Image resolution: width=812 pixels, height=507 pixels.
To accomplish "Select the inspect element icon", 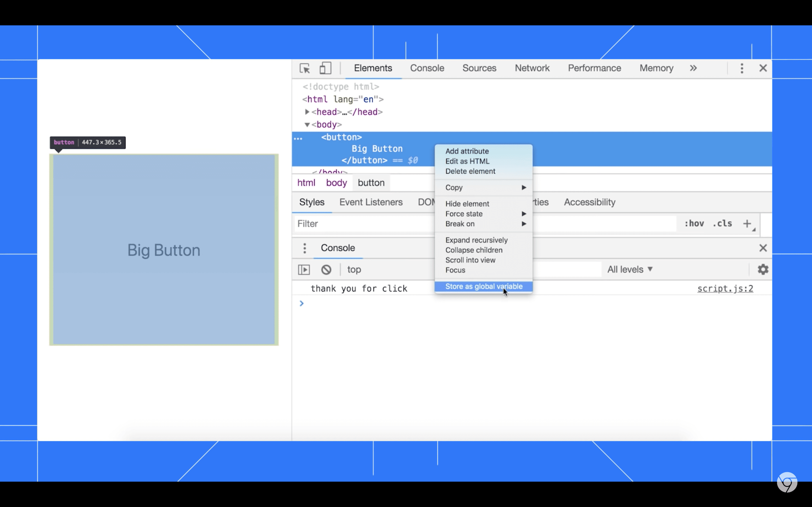I will tap(304, 68).
